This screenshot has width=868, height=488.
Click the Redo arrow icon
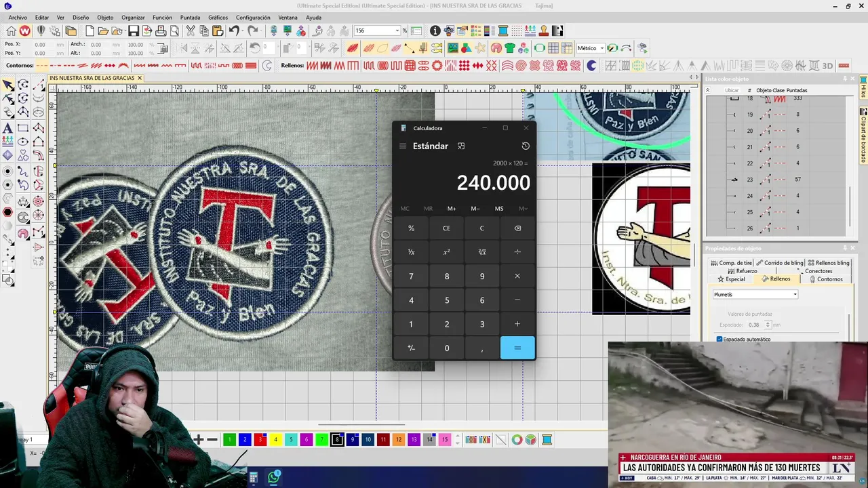(252, 30)
